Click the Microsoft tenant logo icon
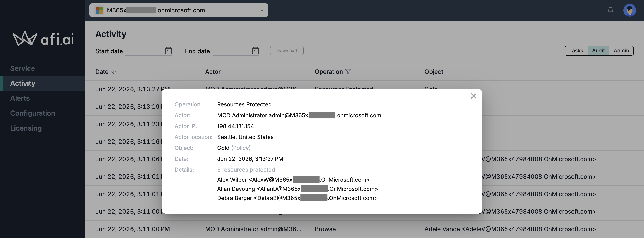Screen dimensions: 644x238 coord(99,10)
